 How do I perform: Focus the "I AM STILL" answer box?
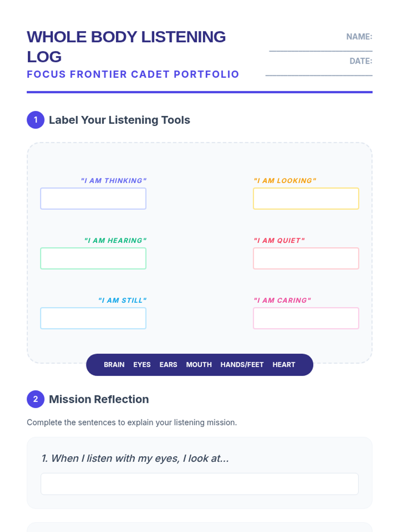pyautogui.click(x=93, y=318)
